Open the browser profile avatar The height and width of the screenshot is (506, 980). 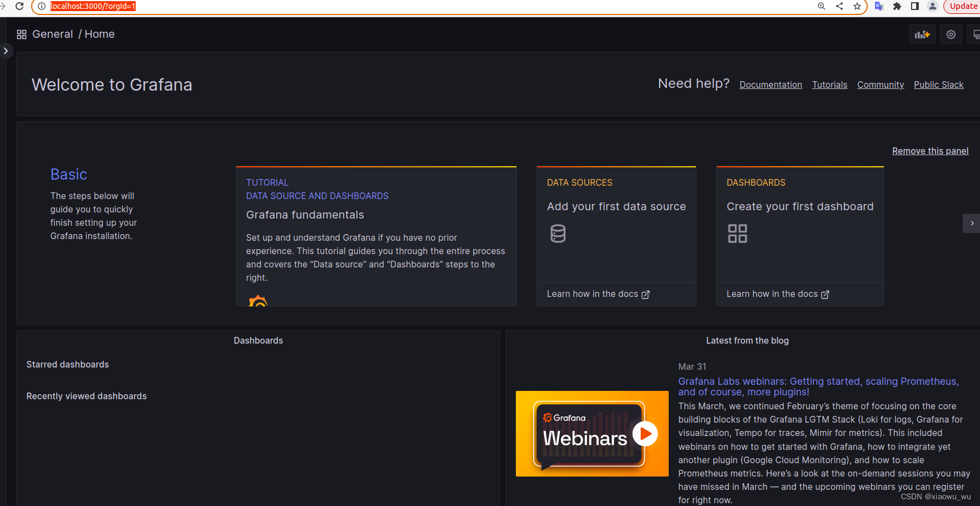coord(933,6)
